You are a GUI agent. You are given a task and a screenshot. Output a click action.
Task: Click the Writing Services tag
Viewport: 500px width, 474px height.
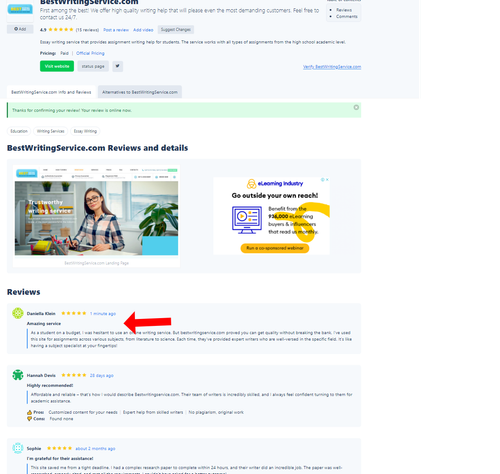coord(51,131)
